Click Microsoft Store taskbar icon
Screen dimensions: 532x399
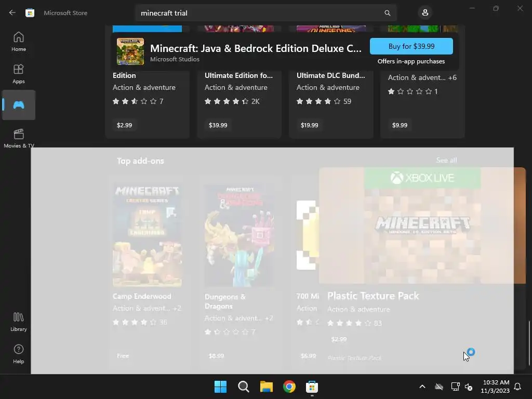(x=312, y=387)
